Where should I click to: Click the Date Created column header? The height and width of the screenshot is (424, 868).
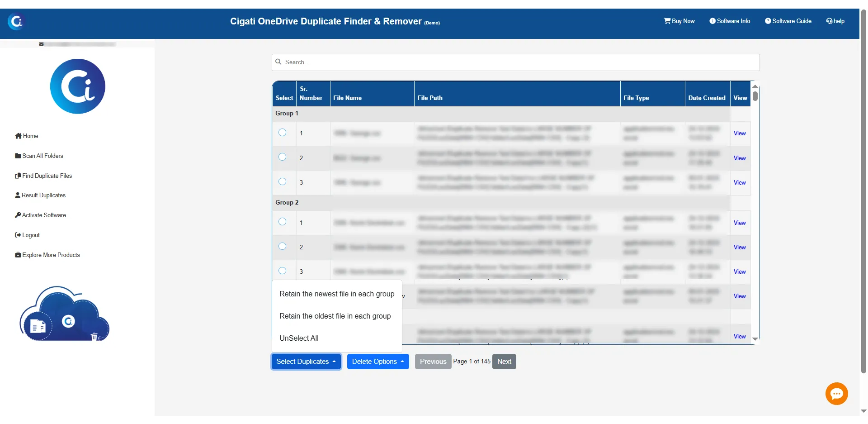click(x=708, y=94)
